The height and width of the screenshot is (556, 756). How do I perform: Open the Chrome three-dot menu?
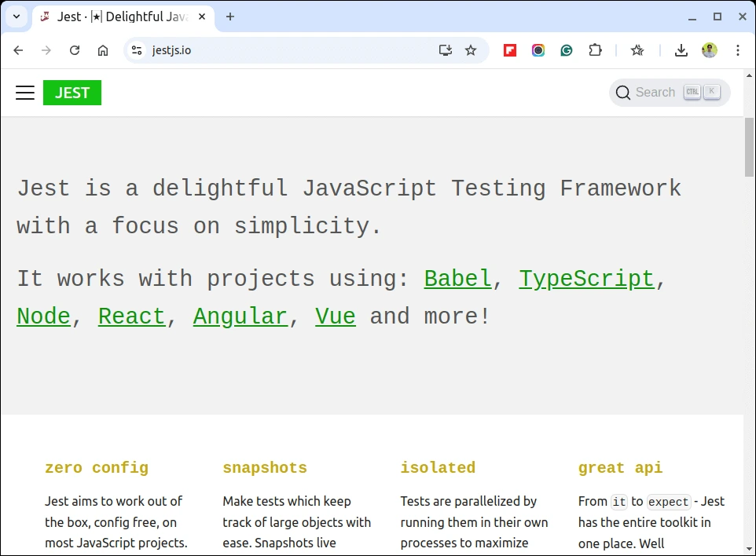click(738, 50)
